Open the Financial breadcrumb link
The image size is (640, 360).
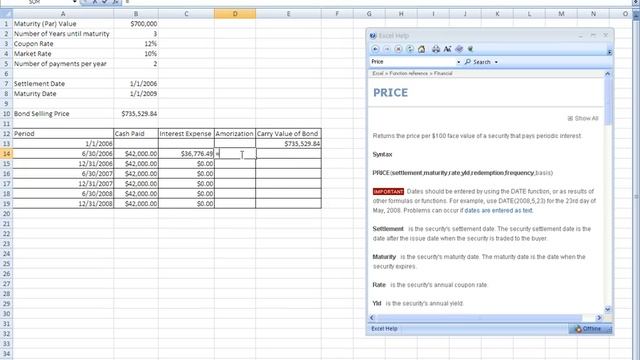pyautogui.click(x=443, y=73)
